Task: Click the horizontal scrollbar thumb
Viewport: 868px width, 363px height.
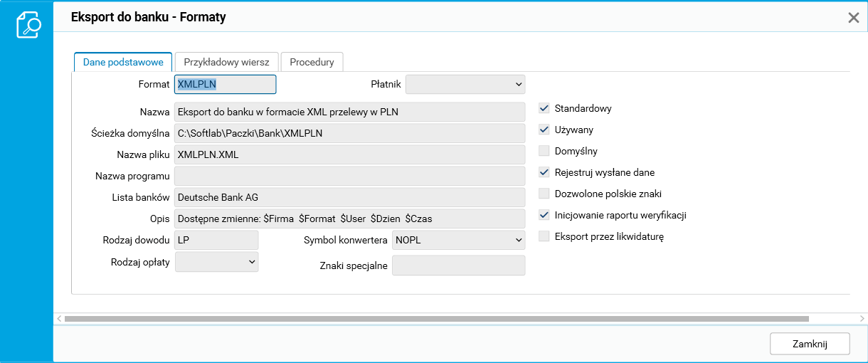Action: coord(436,319)
